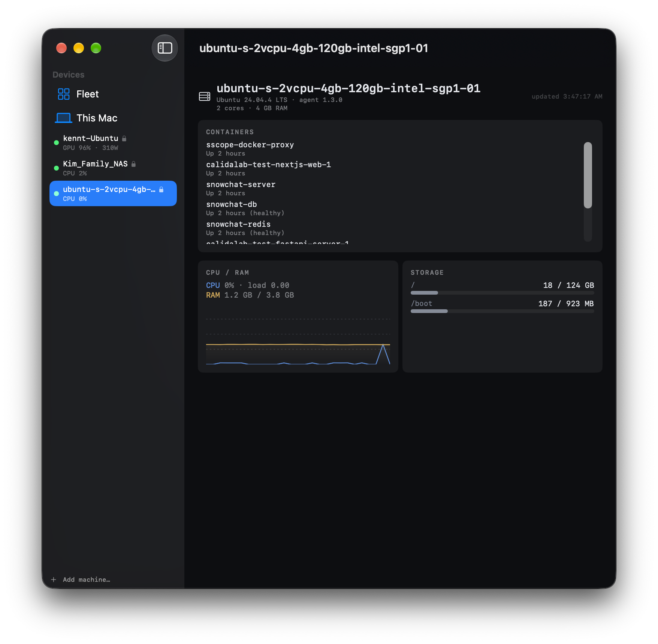Click the 187 / 923 MB boot value

coord(566,304)
